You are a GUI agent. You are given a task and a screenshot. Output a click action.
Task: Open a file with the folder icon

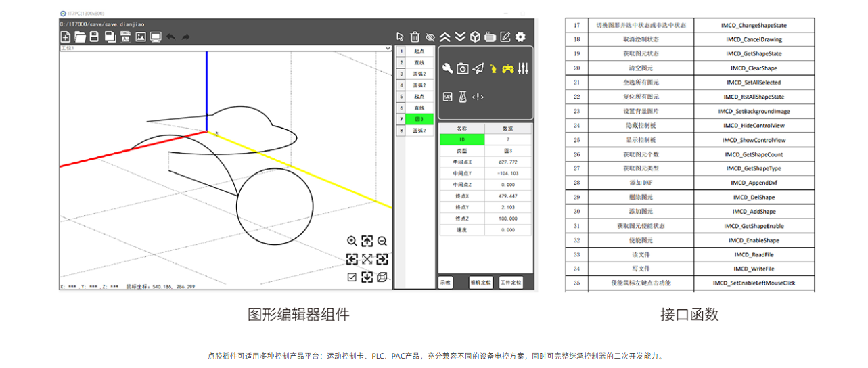coord(80,37)
